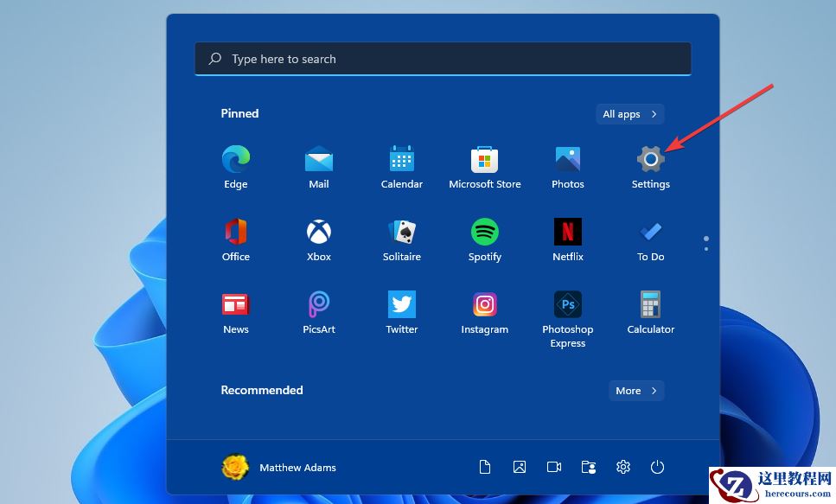Screen dimensions: 836x504
Task: Click All apps to view all applications
Action: pyautogui.click(x=629, y=113)
